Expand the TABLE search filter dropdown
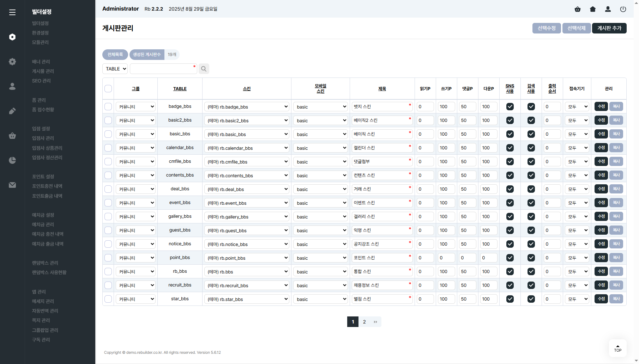639x364 pixels. click(115, 69)
